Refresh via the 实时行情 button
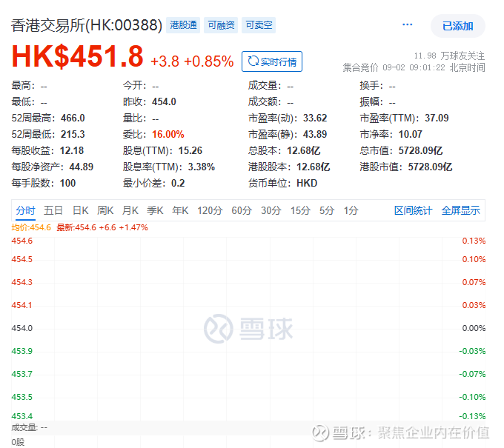Image resolution: width=504 pixels, height=448 pixels. coord(272,61)
